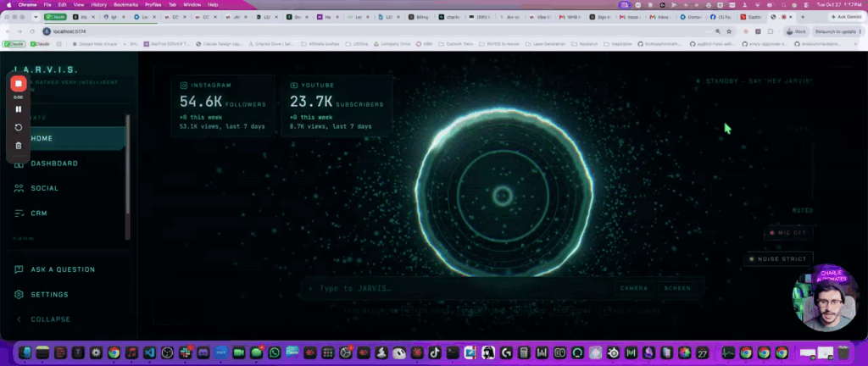Viewport: 868px width, 366px height.
Task: Pause the screen recording
Action: [19, 109]
